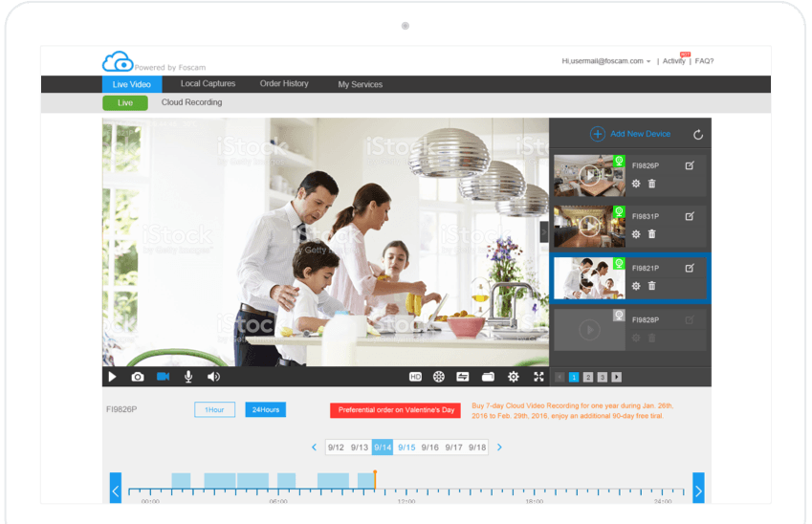
Task: Delete the FI9821P camera
Action: 652,286
